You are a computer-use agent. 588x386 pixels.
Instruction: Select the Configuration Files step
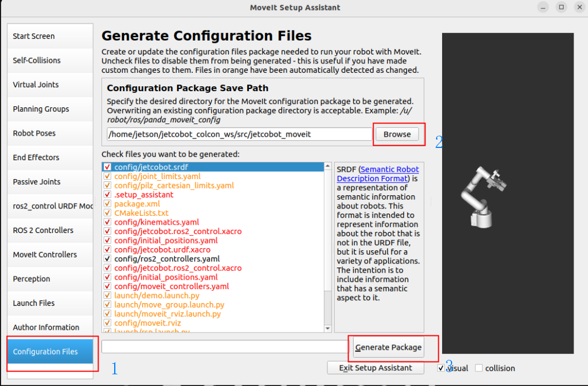point(50,352)
